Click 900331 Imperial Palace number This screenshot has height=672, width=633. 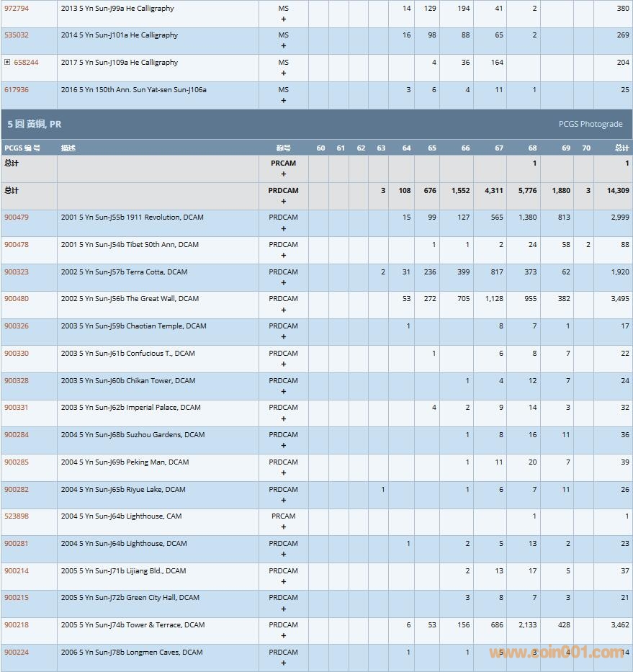17,408
